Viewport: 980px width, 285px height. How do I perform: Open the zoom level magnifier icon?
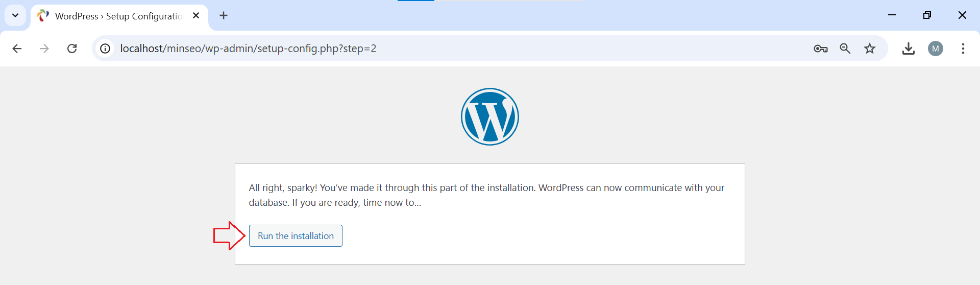pyautogui.click(x=845, y=49)
